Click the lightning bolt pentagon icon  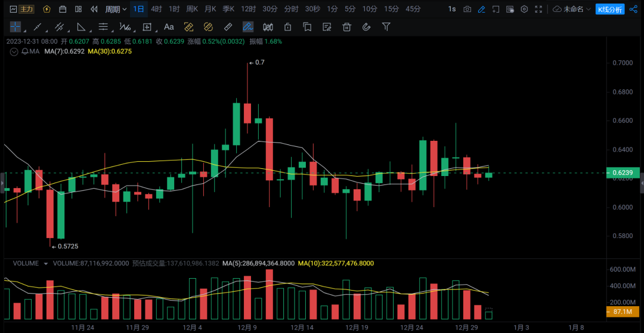pyautogui.click(x=47, y=9)
